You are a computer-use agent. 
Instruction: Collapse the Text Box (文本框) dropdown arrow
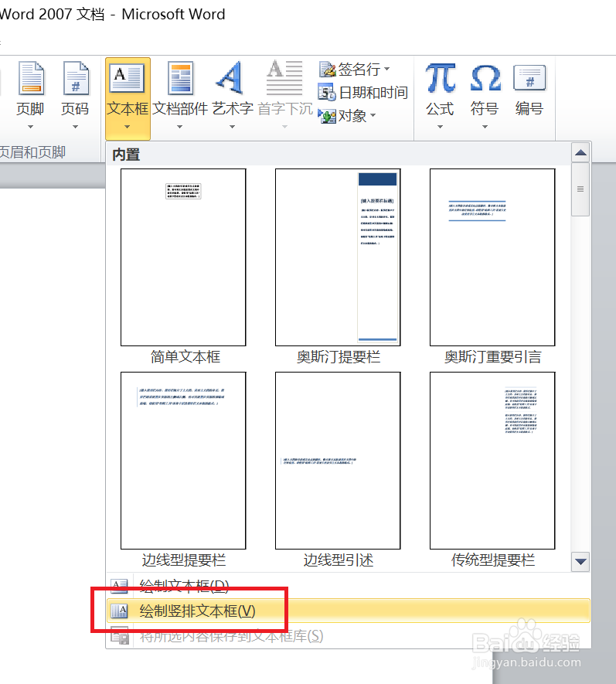pyautogui.click(x=127, y=127)
